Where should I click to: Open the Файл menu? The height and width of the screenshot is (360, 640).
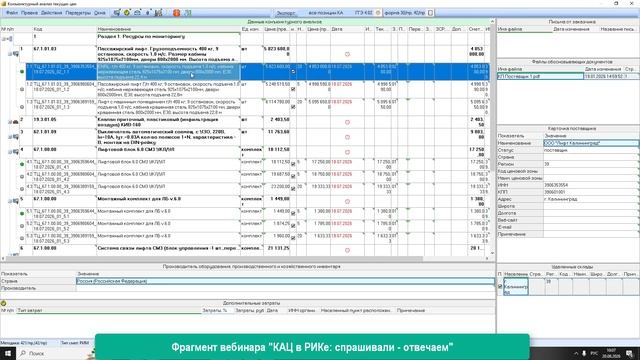[12, 13]
